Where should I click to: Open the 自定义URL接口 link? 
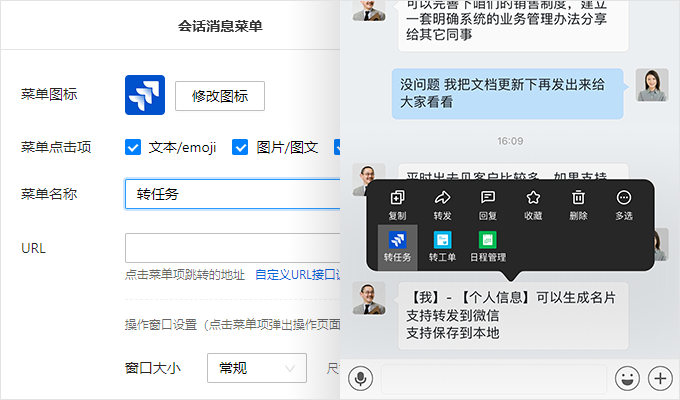coord(297,275)
